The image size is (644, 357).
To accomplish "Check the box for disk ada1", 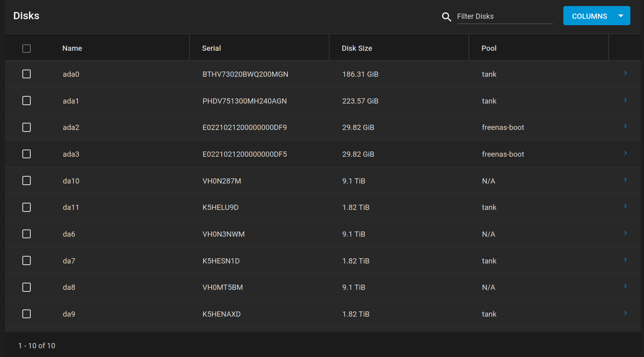I will tap(27, 101).
